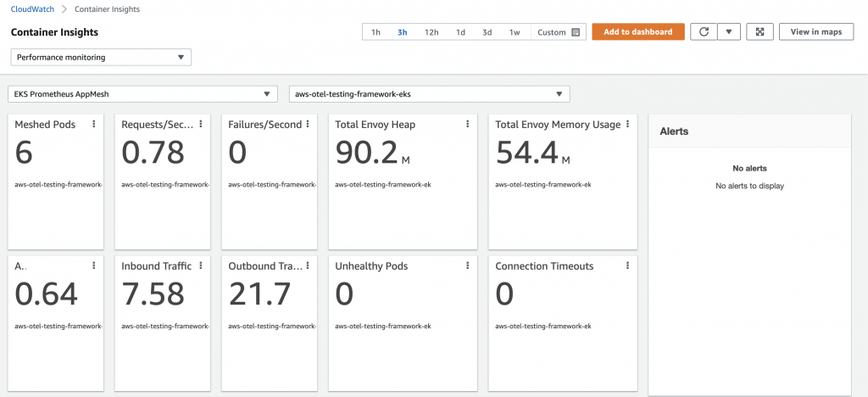Click cluster label under Total Envoy Heap
This screenshot has width=868, height=397.
click(x=383, y=184)
